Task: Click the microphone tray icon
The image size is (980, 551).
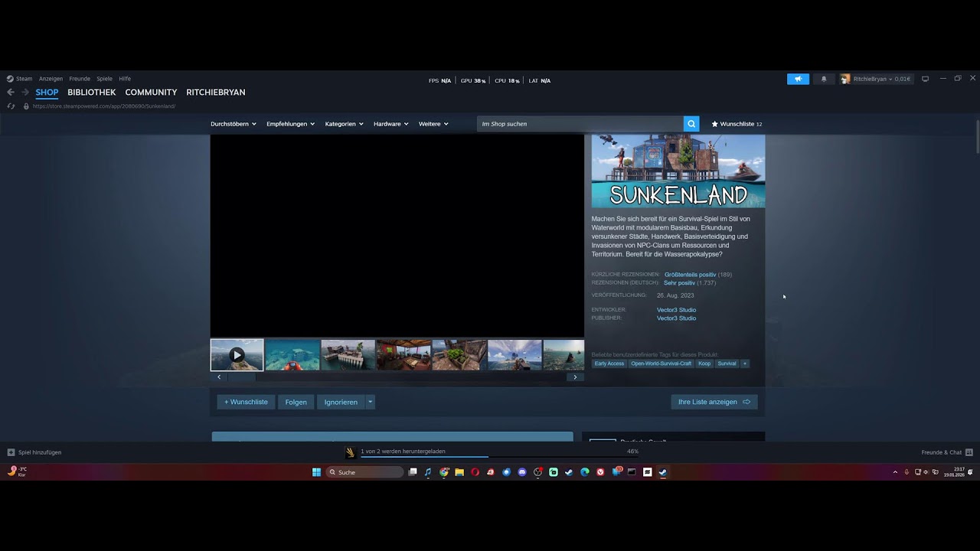Action: (906, 472)
